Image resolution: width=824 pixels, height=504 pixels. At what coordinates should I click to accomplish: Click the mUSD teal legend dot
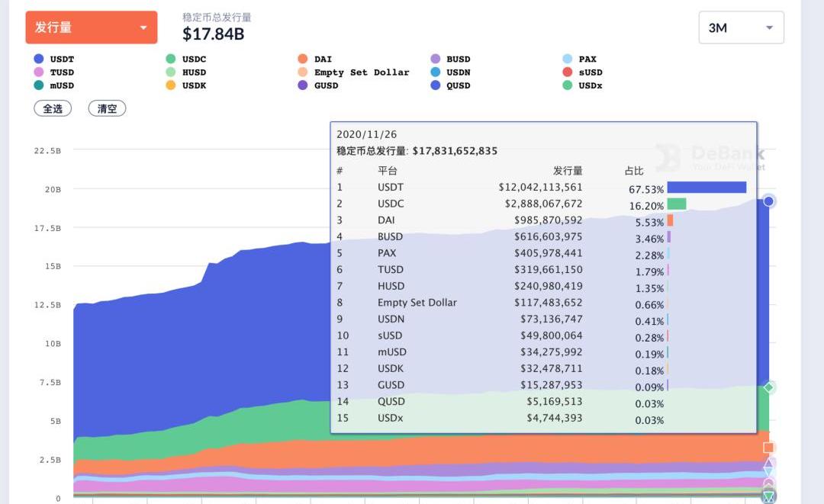tap(39, 85)
